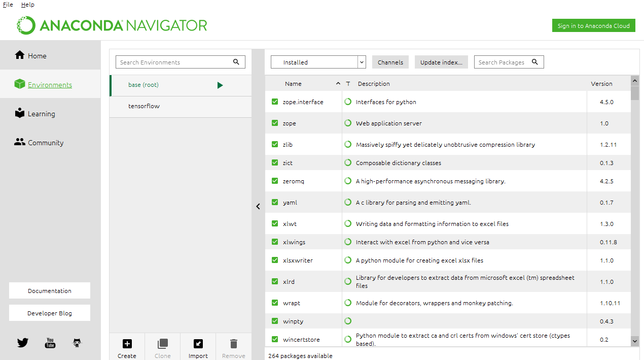This screenshot has height=360, width=644.
Task: Click the magnifier in Search Environments
Action: pyautogui.click(x=236, y=62)
